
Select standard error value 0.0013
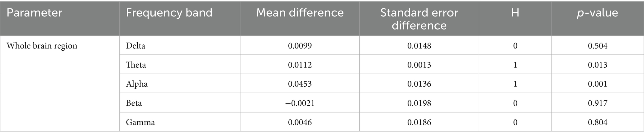(x=419, y=65)
